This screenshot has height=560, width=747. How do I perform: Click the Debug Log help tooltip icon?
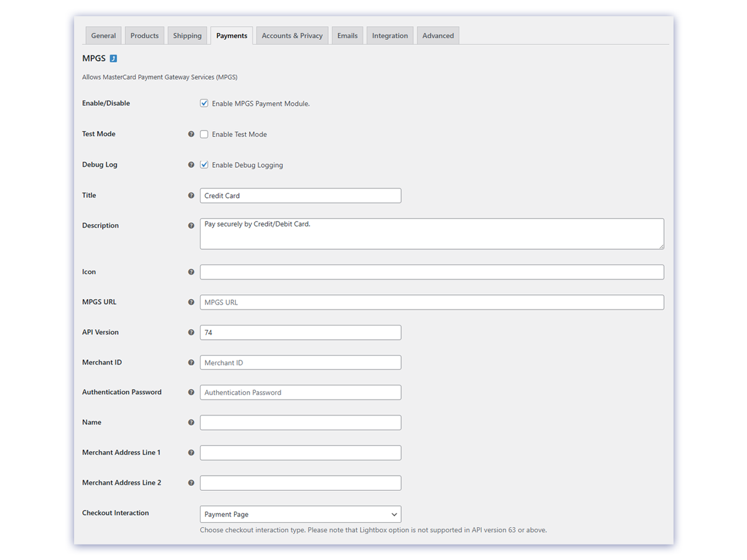[191, 164]
